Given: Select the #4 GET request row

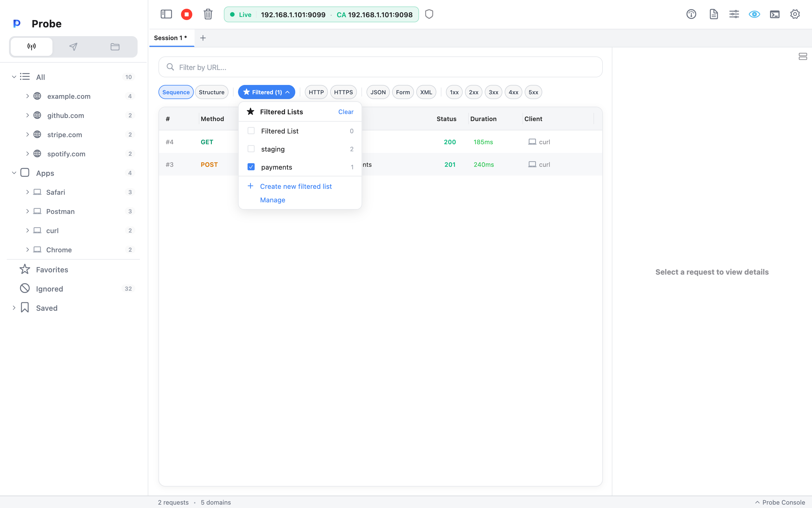Looking at the screenshot, I should tap(380, 142).
